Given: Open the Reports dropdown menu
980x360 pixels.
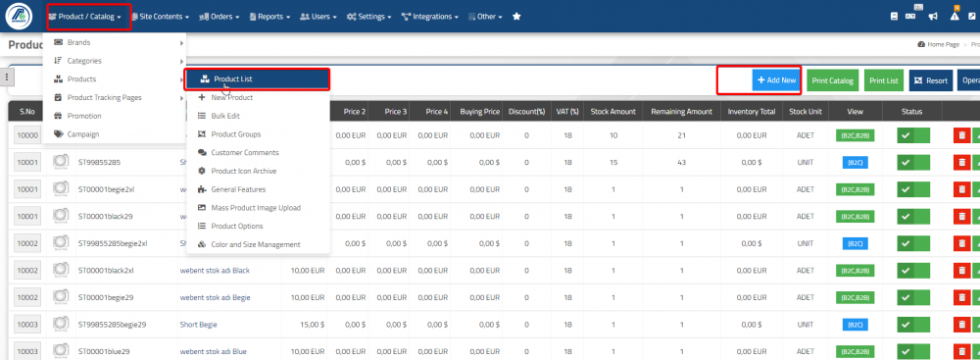Looking at the screenshot, I should coord(269,17).
